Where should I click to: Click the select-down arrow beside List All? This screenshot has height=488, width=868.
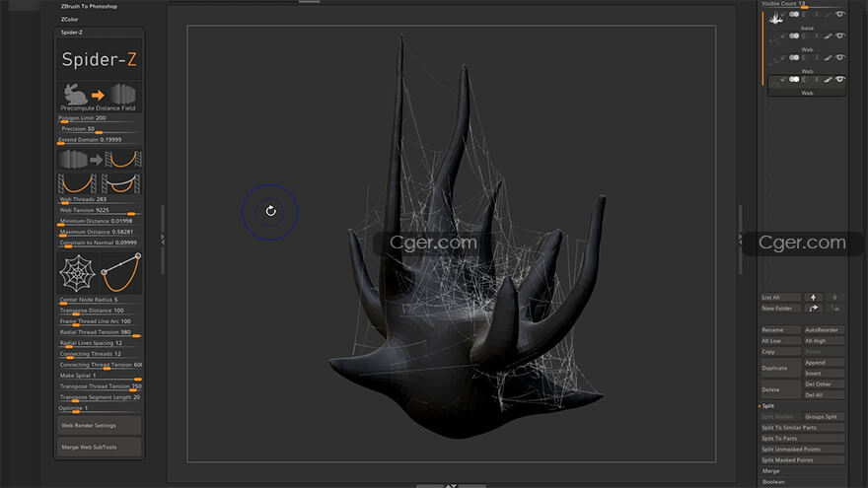point(834,297)
